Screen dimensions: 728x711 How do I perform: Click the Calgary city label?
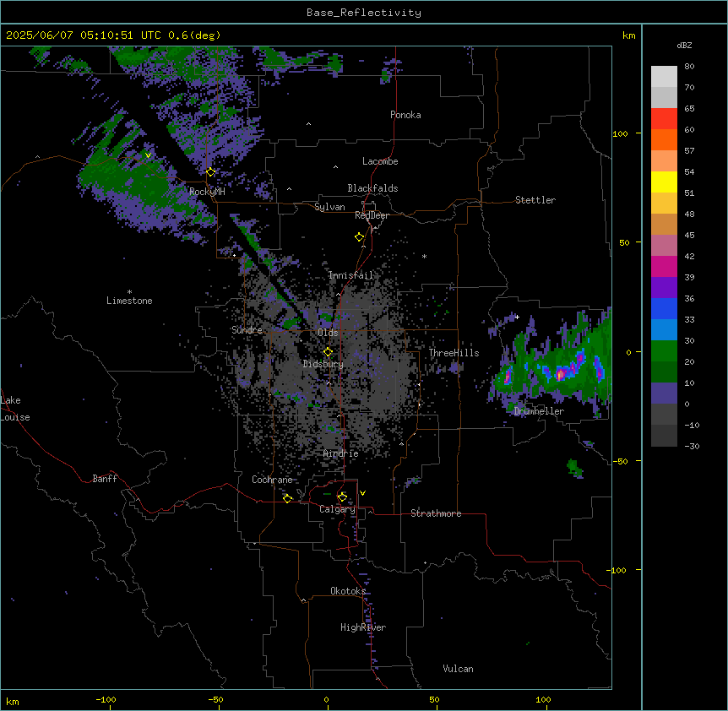337,509
